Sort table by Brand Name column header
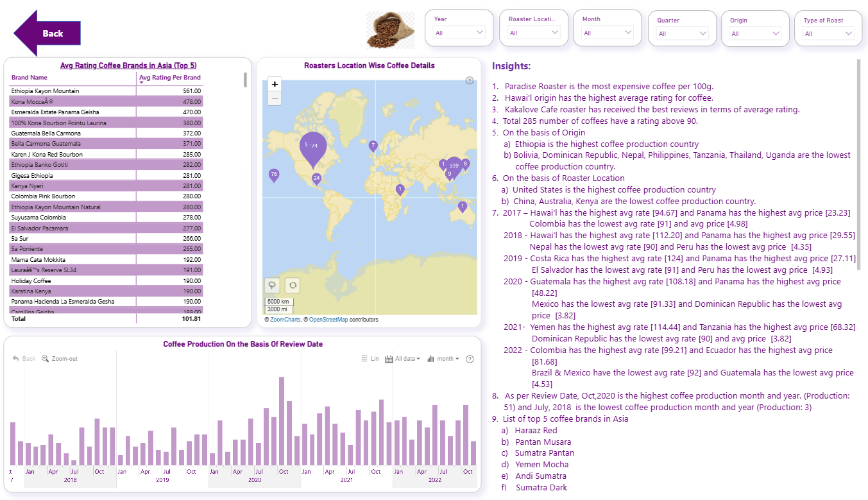The image size is (868, 500). click(x=30, y=78)
